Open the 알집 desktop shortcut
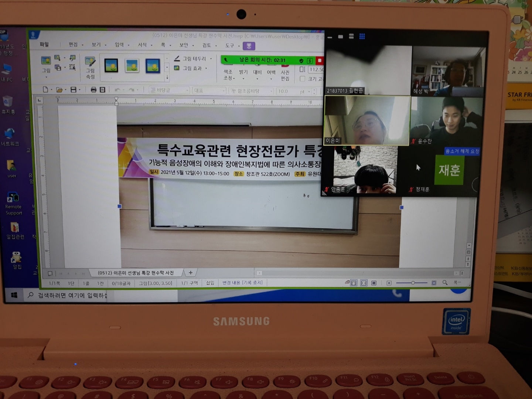This screenshot has width=532, height=399. point(17,260)
